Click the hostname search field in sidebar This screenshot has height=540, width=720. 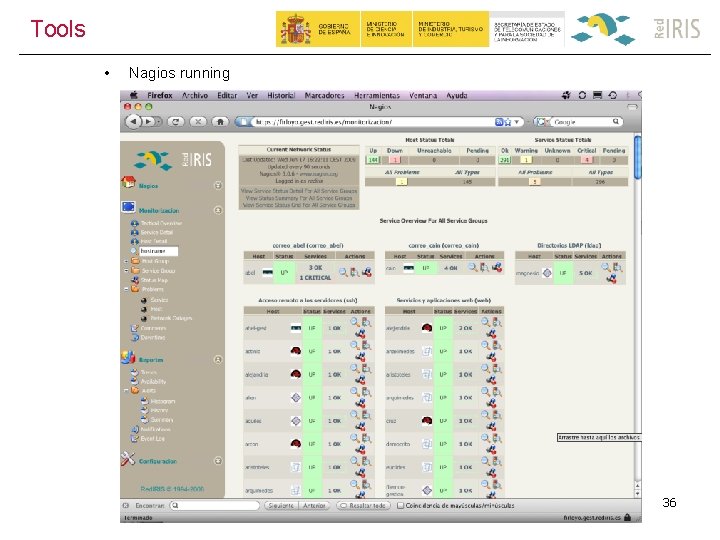tap(158, 251)
